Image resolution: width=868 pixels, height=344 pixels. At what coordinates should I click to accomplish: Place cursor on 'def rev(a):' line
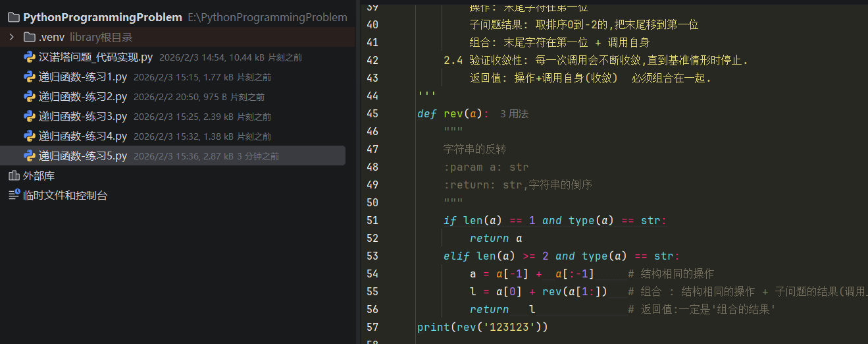tap(453, 114)
